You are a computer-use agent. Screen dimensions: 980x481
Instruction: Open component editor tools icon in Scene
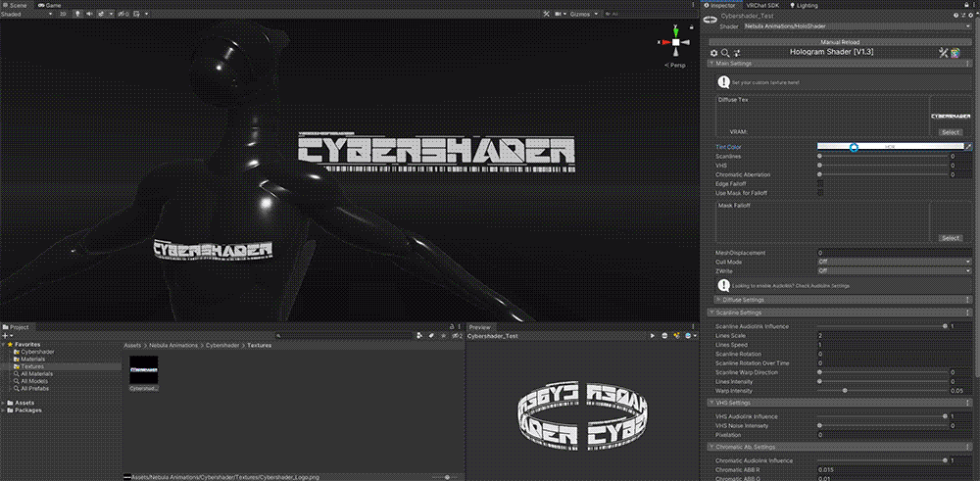pyautogui.click(x=546, y=13)
